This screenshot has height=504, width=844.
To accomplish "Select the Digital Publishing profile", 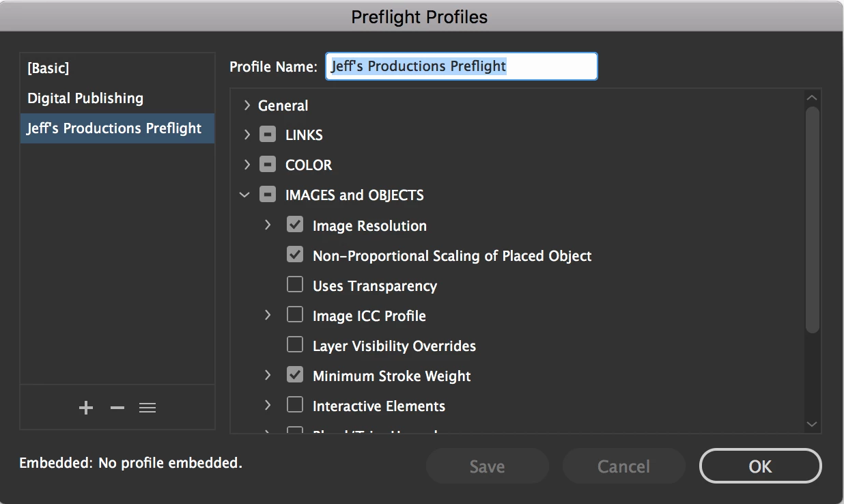I will (x=85, y=98).
